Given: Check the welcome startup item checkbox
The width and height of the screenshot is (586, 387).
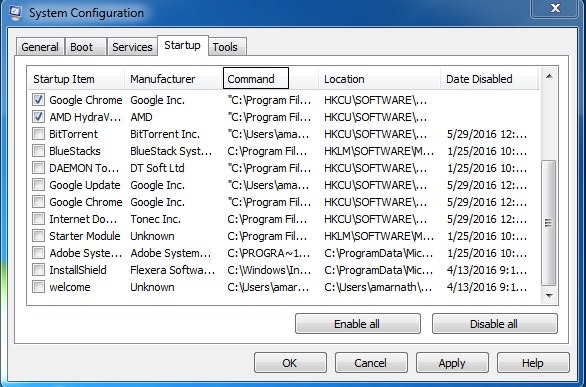Looking at the screenshot, I should click(38, 287).
